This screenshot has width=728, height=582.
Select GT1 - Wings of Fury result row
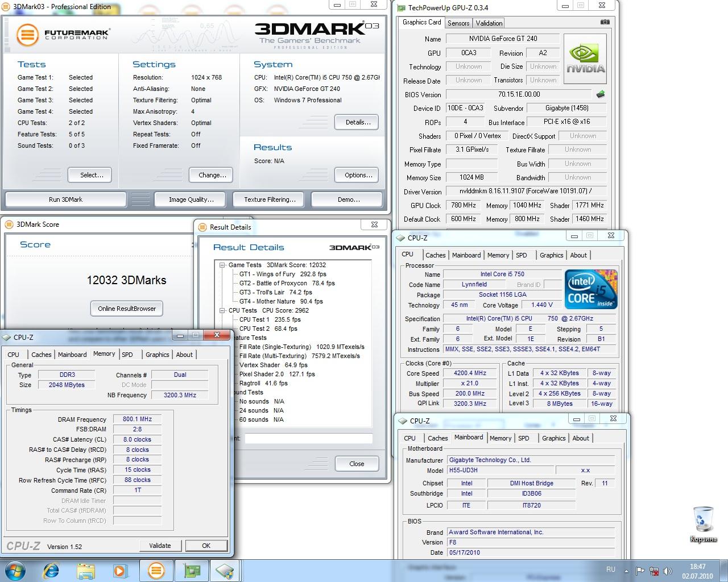coord(283,274)
